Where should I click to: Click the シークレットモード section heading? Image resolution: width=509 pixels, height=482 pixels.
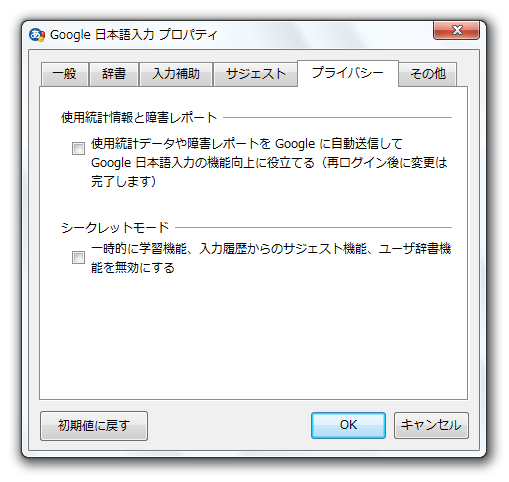click(x=115, y=228)
